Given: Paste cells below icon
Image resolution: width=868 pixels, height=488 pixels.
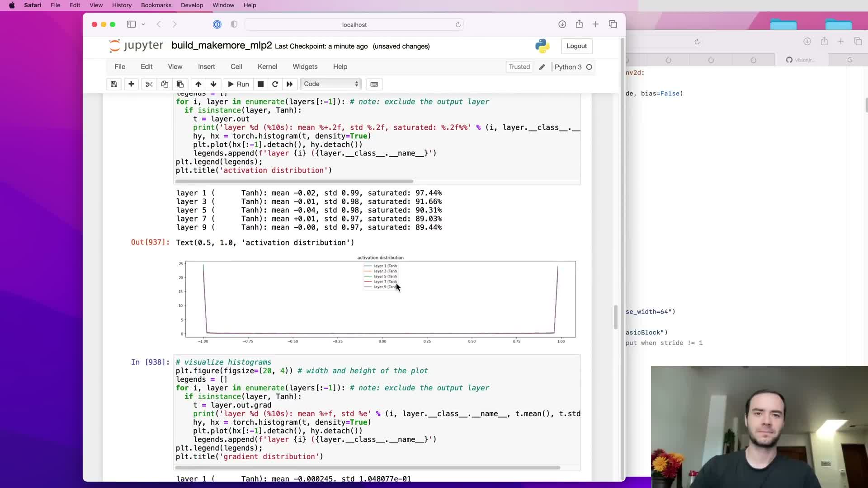Looking at the screenshot, I should (180, 84).
